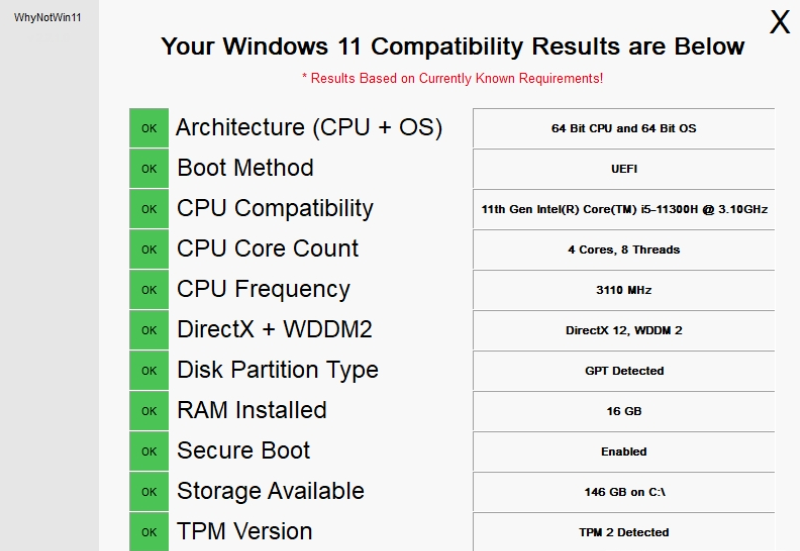Click the red 'Results Based on Currently Known Requirements' note
Viewport: 800px width, 551px height.
[x=452, y=78]
